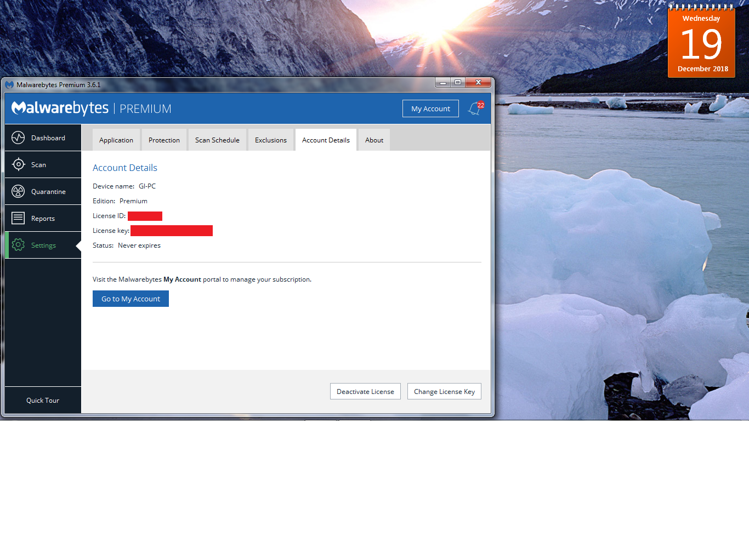Click the Scan target icon
This screenshot has width=749, height=560.
[x=18, y=164]
